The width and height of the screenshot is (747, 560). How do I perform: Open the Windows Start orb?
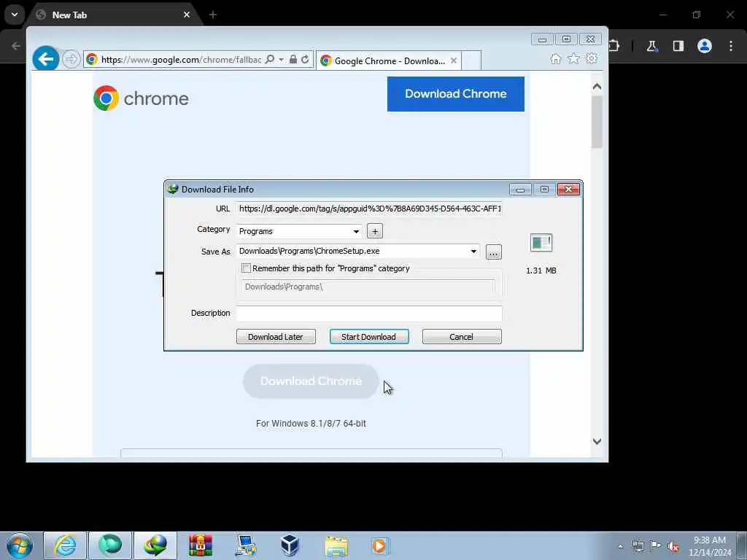pos(20,545)
